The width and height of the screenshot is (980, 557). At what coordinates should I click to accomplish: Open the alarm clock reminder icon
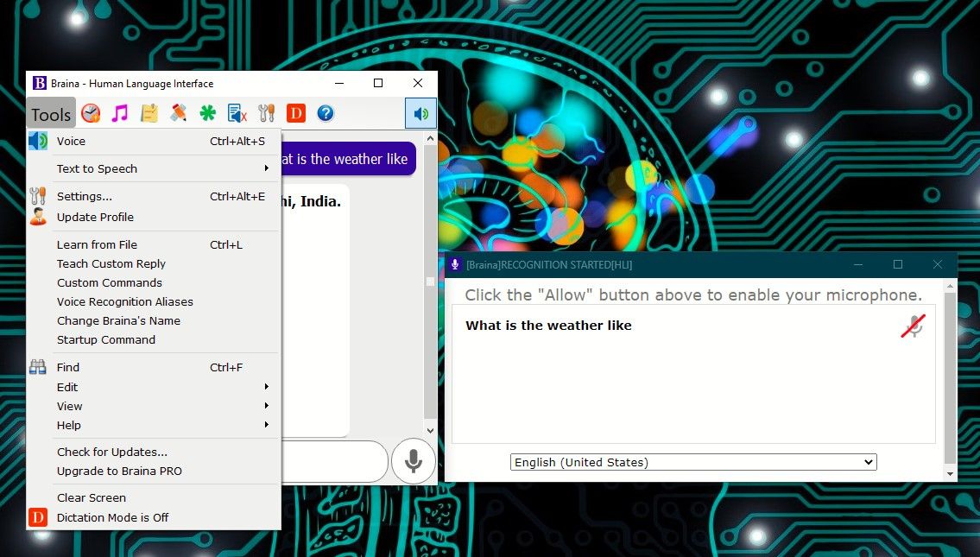click(91, 113)
